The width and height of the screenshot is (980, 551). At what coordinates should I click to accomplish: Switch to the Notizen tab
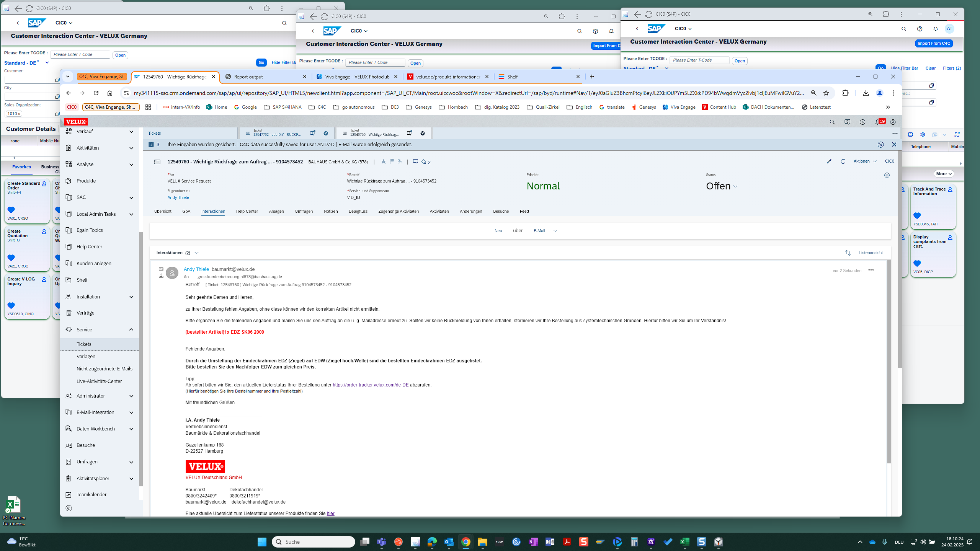pyautogui.click(x=331, y=211)
